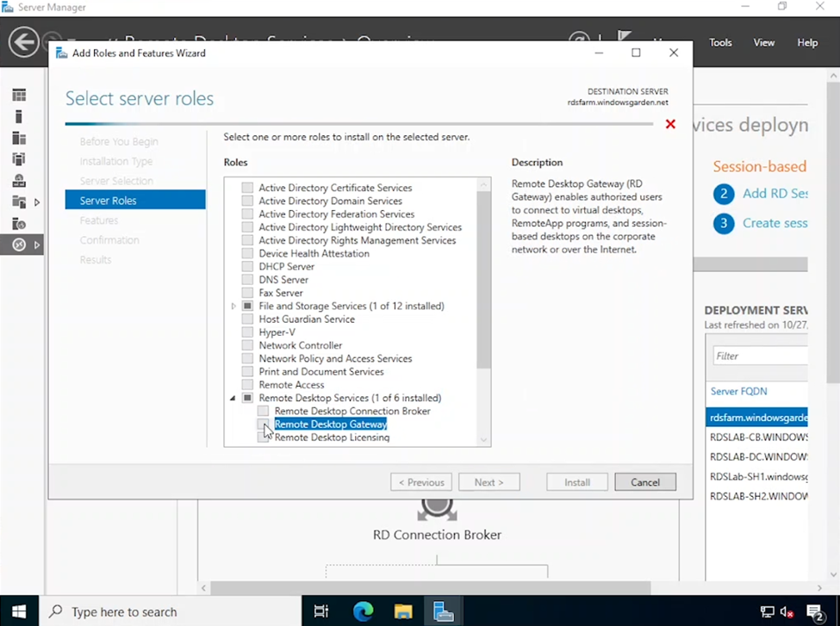Screen dimensions: 840x626
Task: Click the Task View taskbar icon
Action: [x=321, y=611]
